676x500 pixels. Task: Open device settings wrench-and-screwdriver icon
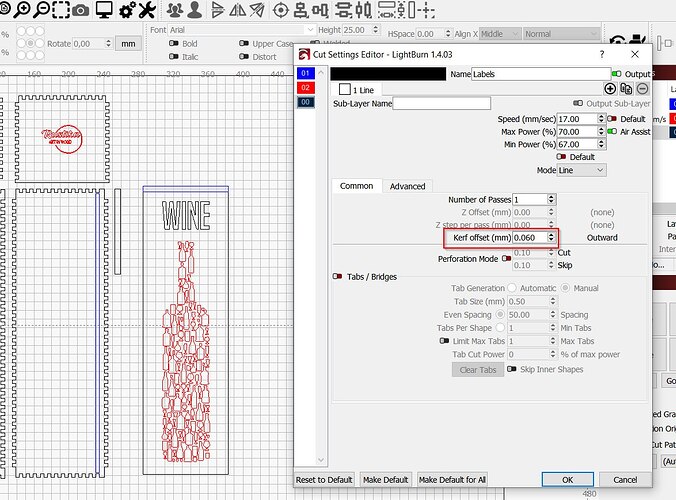[148, 11]
